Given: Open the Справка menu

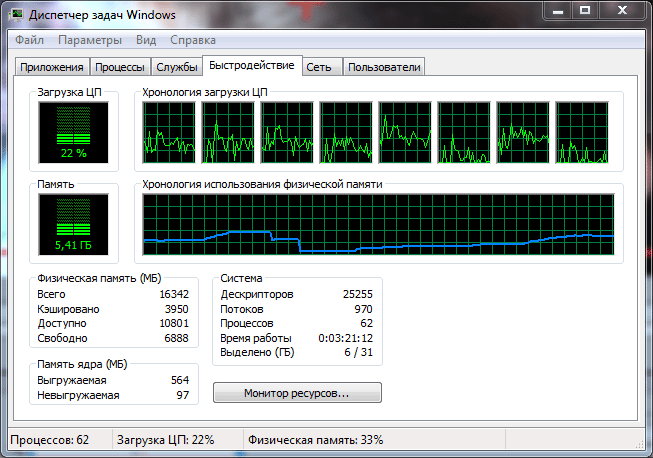Looking at the screenshot, I should (193, 40).
